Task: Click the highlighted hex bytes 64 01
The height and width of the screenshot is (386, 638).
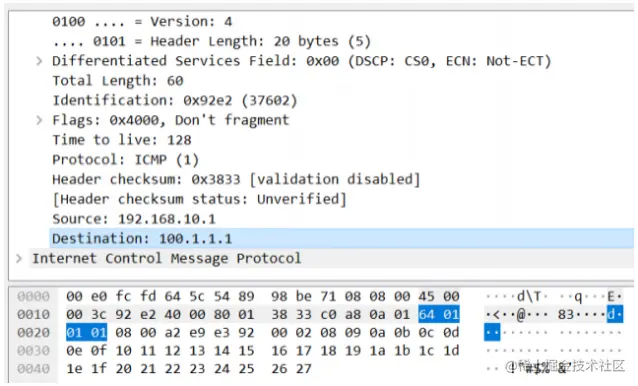Action: coord(439,314)
